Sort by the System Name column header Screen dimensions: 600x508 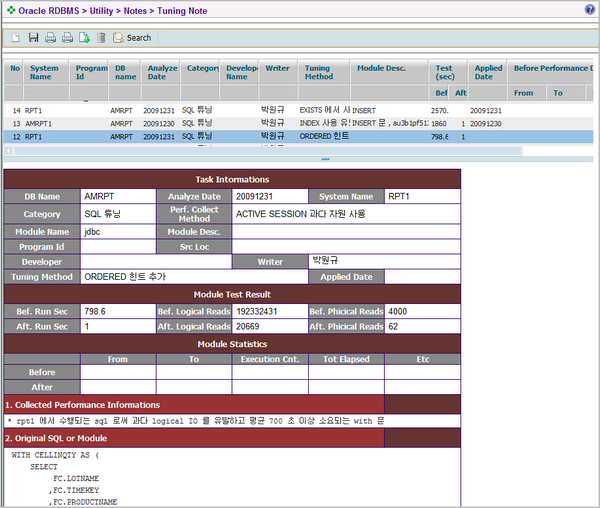click(x=46, y=72)
